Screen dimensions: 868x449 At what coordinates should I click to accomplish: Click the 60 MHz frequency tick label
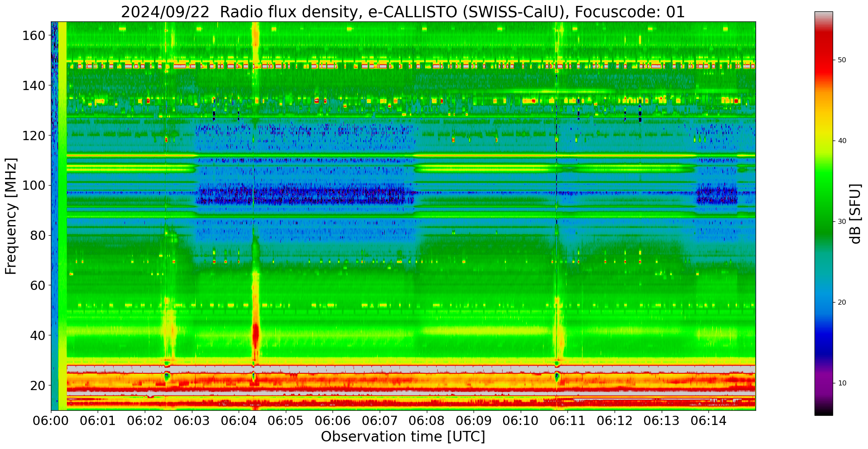pyautogui.click(x=38, y=285)
